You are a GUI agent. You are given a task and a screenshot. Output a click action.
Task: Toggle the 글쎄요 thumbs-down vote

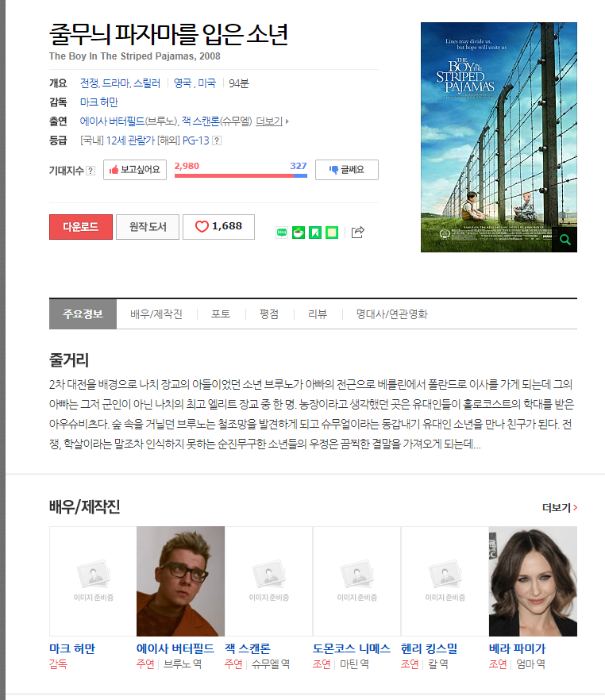point(346,170)
